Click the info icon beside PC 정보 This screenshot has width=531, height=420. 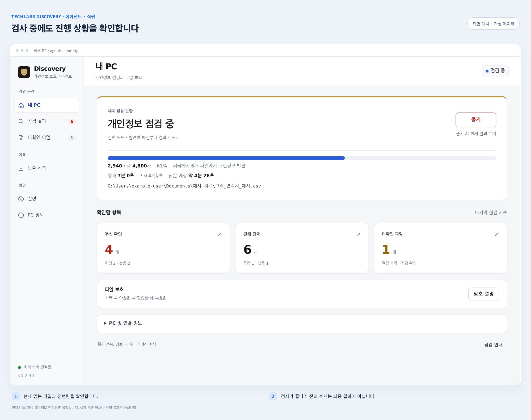21,215
